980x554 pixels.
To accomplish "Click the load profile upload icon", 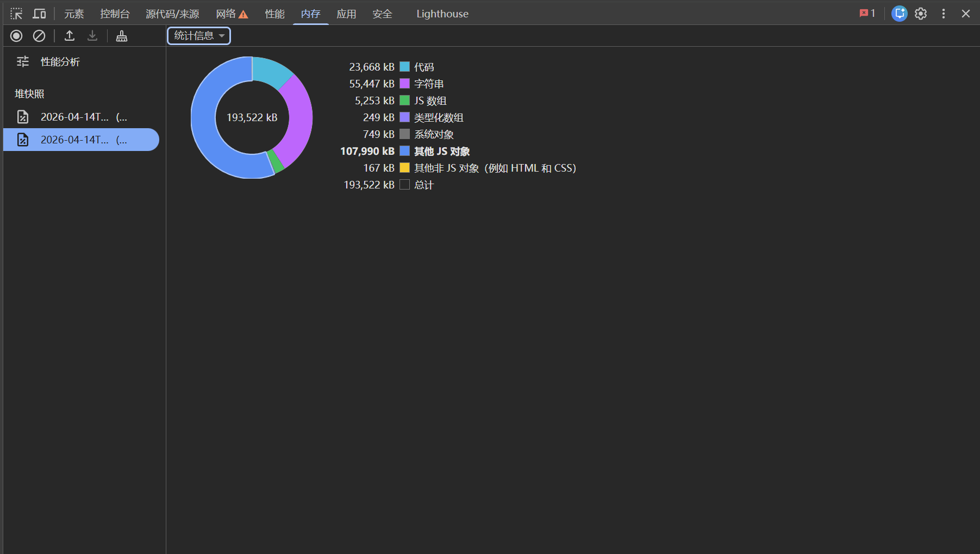I will point(70,36).
